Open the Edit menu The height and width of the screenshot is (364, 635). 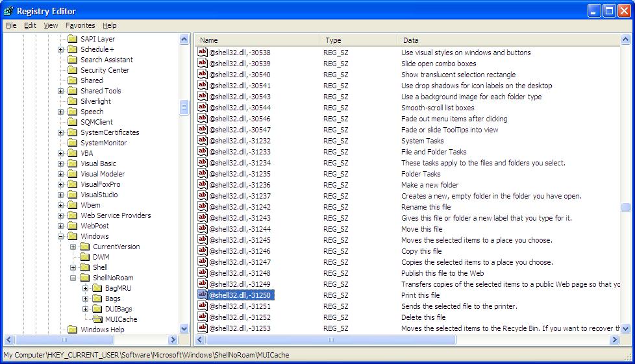[x=30, y=25]
